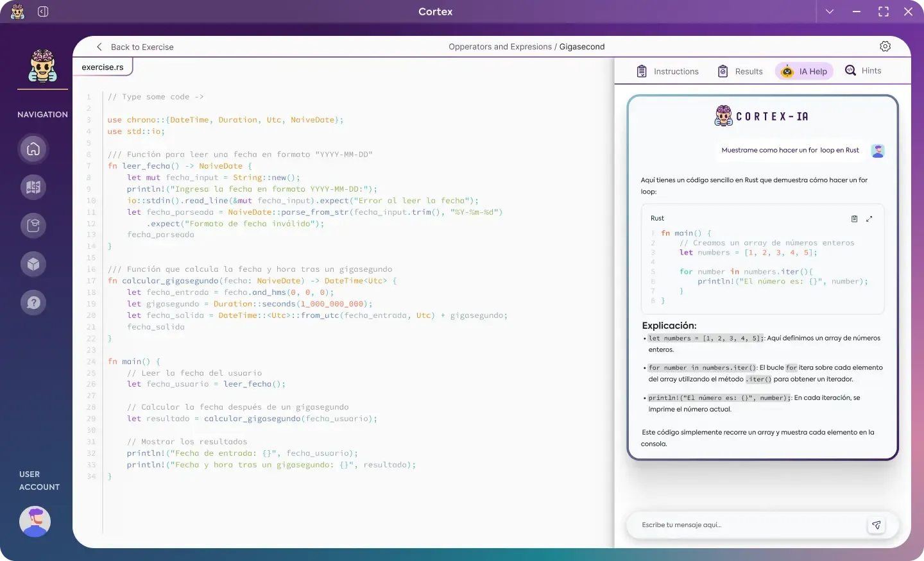The height and width of the screenshot is (561, 924).
Task: Switch to the Results tab
Action: [x=740, y=71]
